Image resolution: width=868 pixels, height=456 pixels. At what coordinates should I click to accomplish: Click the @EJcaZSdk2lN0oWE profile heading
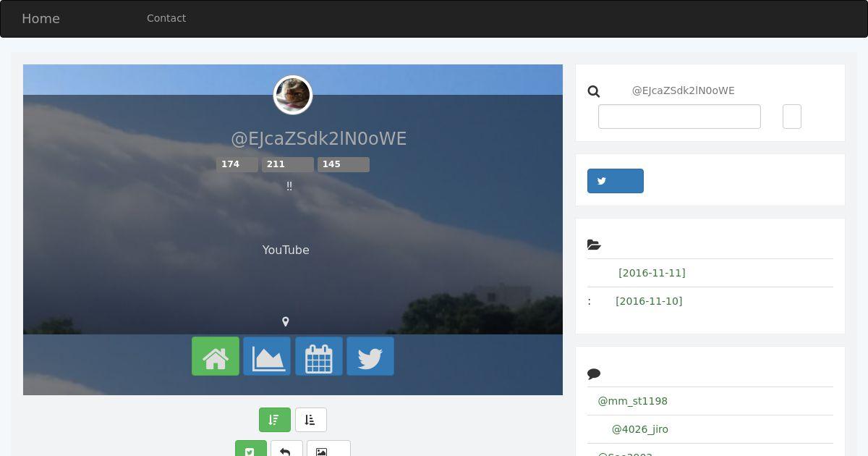coord(319,138)
